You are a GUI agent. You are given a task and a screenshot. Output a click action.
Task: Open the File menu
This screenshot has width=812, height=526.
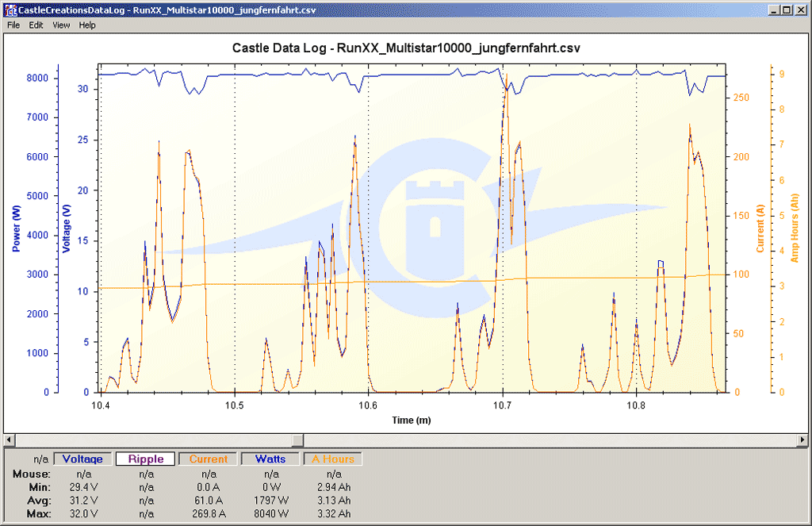point(13,25)
